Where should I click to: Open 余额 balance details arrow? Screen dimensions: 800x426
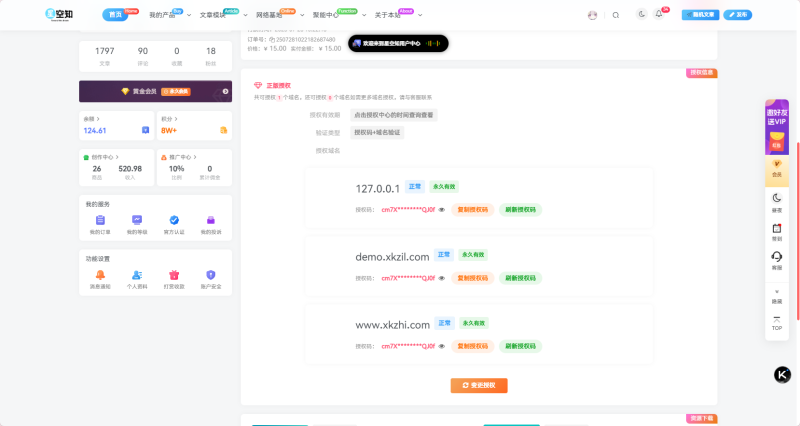point(98,119)
